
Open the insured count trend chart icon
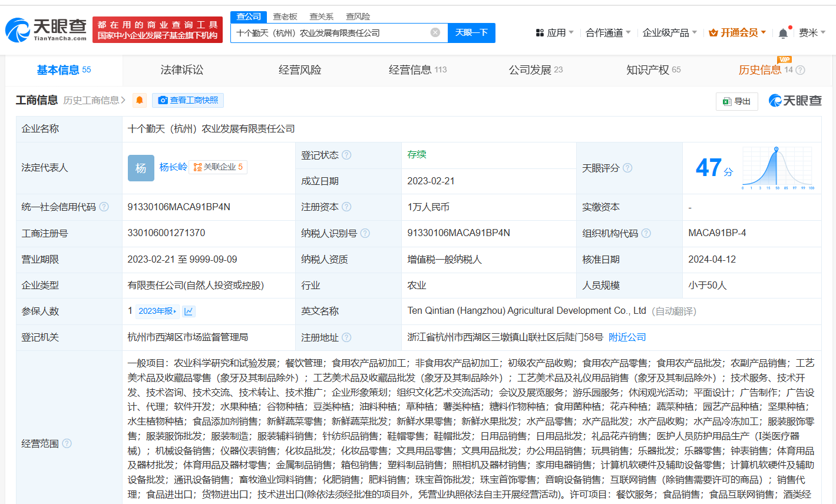[x=189, y=311]
